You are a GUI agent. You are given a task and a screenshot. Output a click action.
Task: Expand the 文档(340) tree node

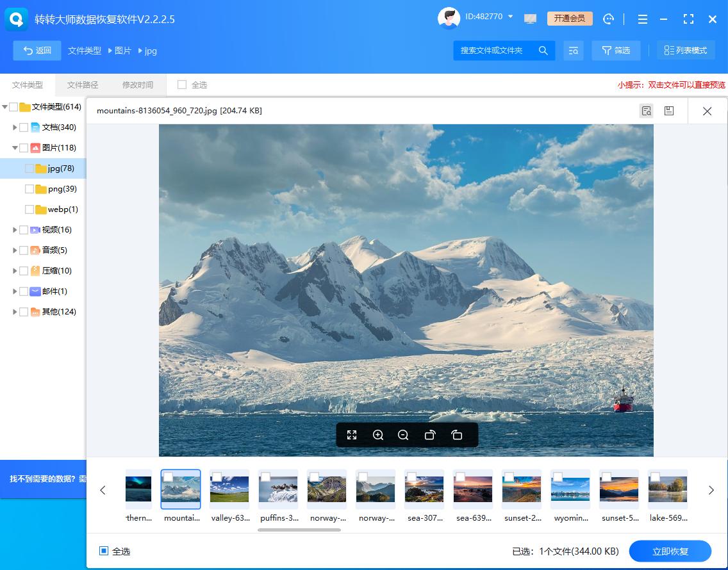pyautogui.click(x=15, y=127)
